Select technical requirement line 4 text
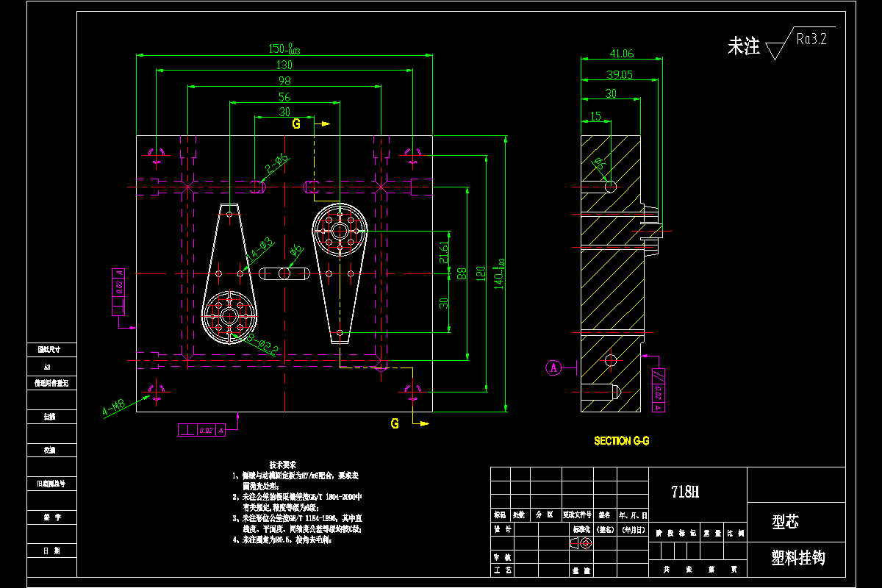 [282, 539]
